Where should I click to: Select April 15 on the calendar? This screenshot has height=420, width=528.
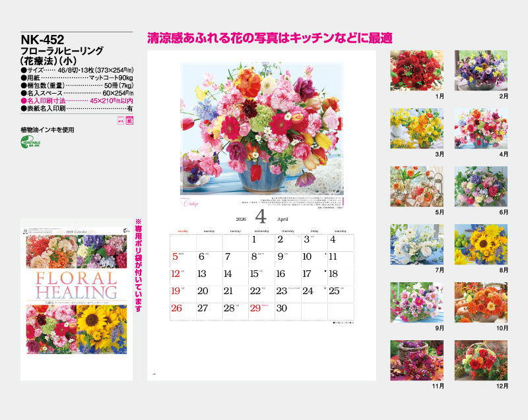point(254,274)
